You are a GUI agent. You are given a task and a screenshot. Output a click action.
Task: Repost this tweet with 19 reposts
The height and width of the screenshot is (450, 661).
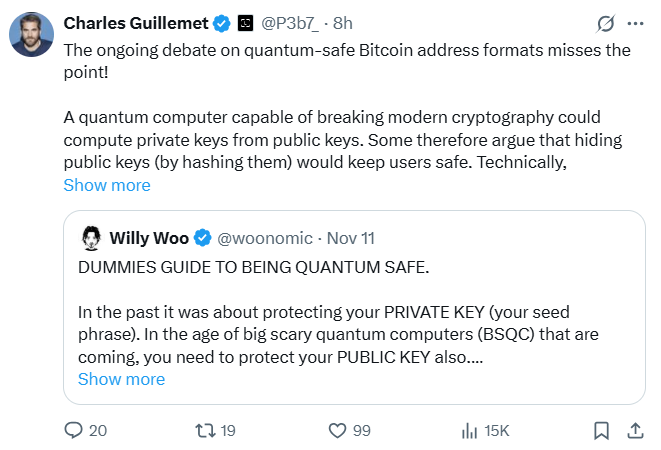pos(203,430)
